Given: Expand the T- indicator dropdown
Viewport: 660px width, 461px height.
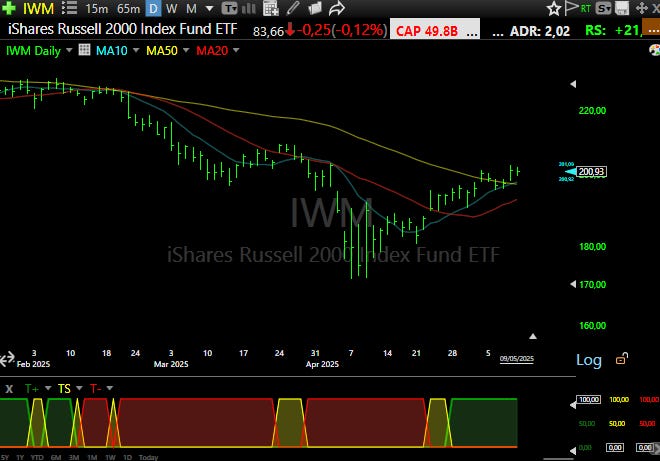Looking at the screenshot, I should [110, 388].
